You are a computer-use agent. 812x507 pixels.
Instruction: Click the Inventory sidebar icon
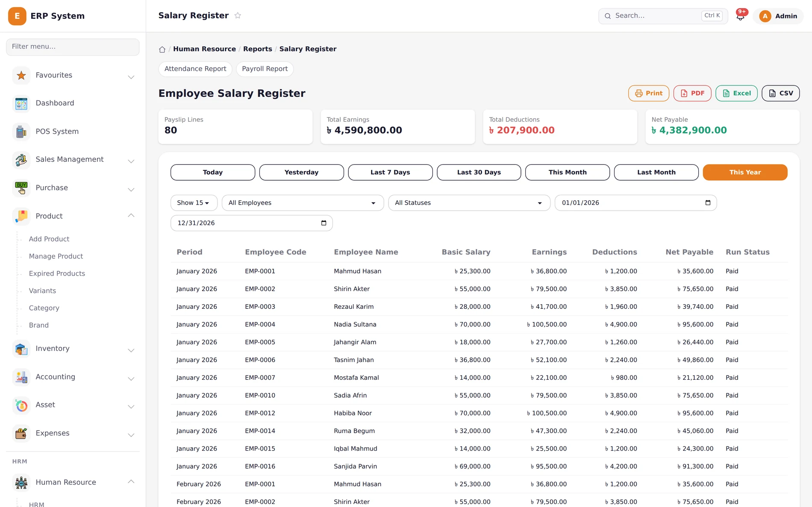[21, 349]
